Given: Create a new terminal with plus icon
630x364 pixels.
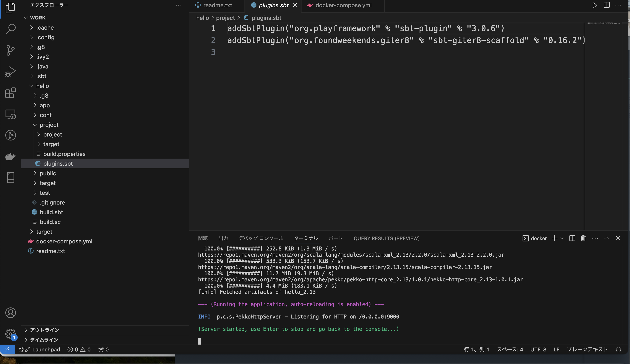Looking at the screenshot, I should 554,238.
